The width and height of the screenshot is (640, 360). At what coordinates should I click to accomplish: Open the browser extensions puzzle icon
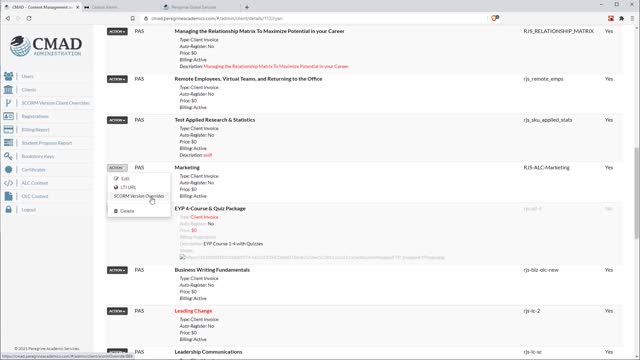[x=622, y=18]
